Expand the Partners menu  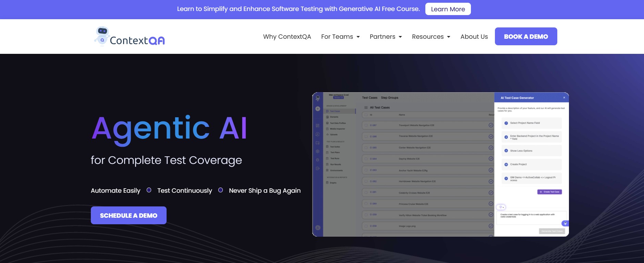click(x=386, y=36)
